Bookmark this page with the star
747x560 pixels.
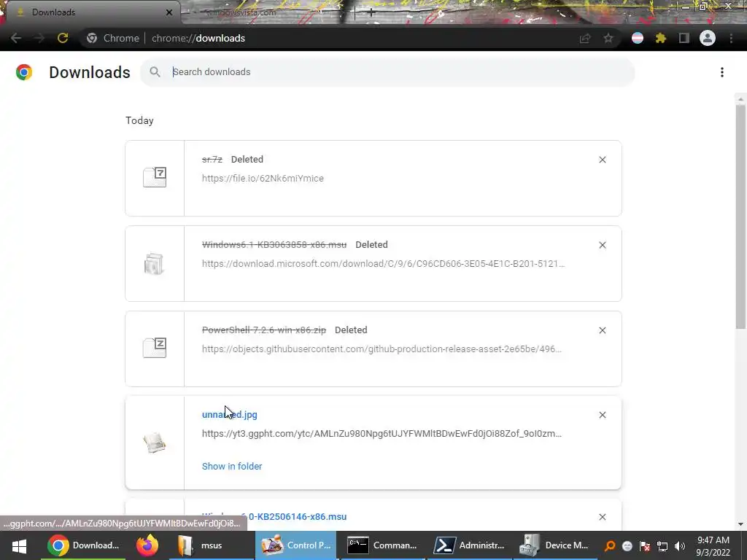pos(608,38)
